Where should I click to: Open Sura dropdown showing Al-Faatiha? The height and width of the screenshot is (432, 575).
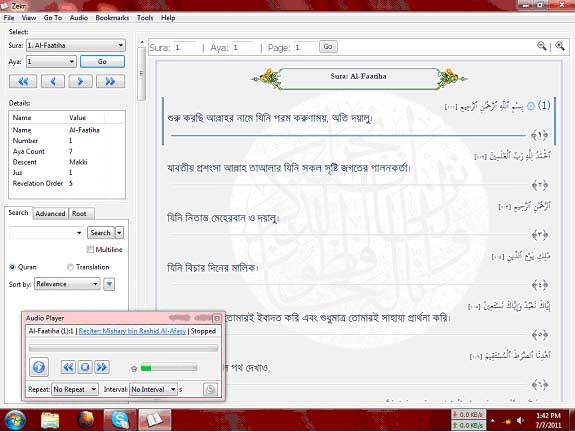point(76,45)
